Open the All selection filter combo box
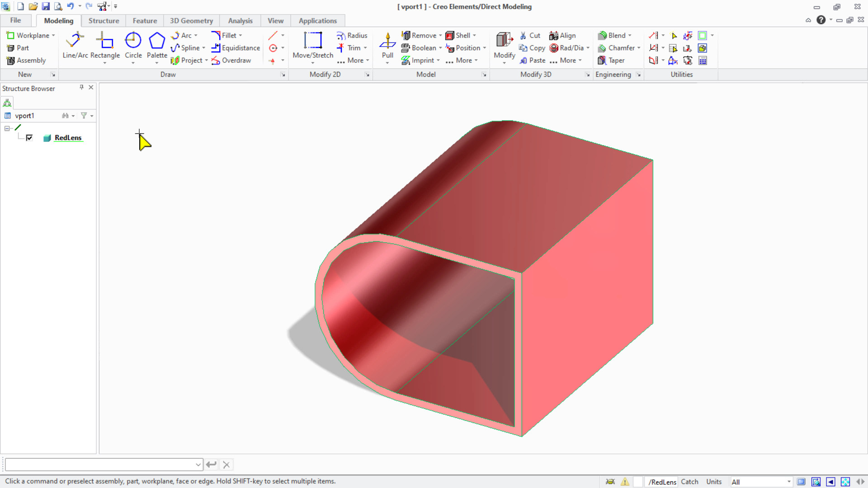Image resolution: width=868 pixels, height=488 pixels. coord(761,482)
